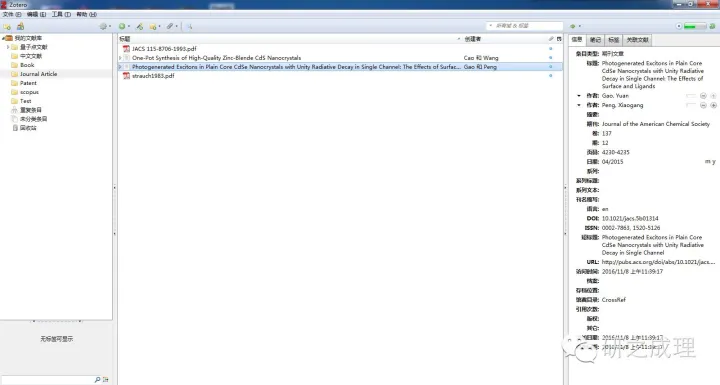This screenshot has width=720, height=385.
Task: Click the new collection icon
Action: [7, 27]
